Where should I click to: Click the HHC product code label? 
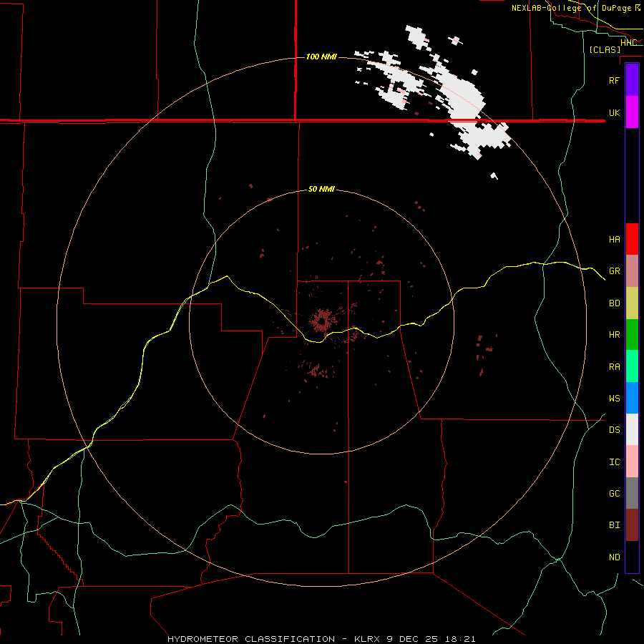click(628, 42)
